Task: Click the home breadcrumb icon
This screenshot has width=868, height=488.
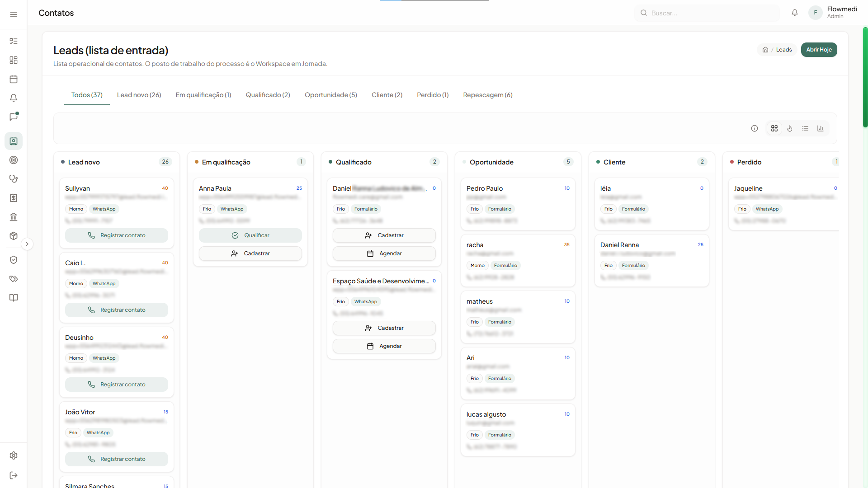Action: 765,50
